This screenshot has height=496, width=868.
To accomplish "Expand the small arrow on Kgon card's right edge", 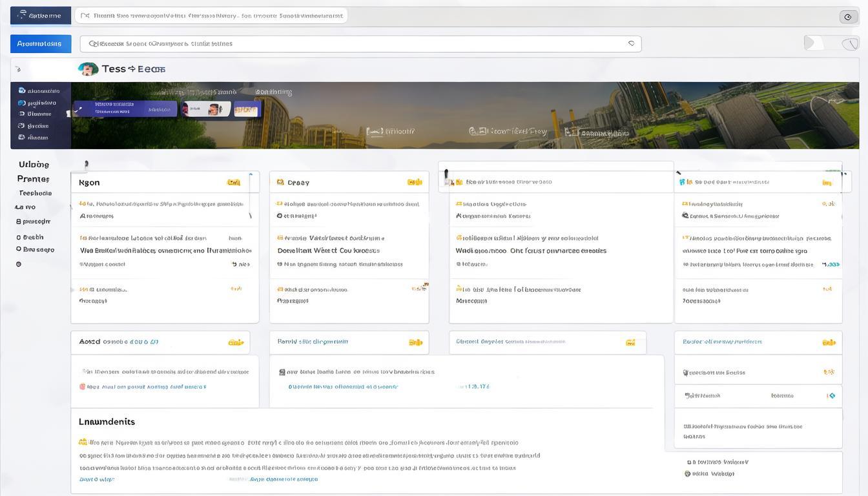I will [251, 174].
